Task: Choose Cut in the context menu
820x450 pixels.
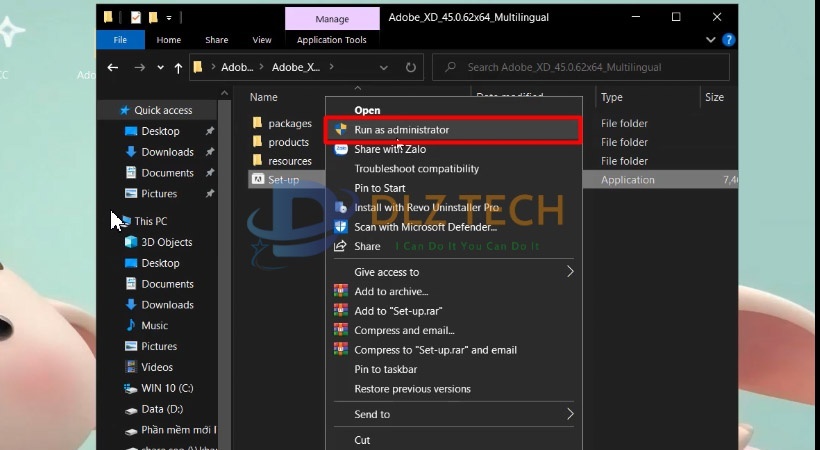Action: click(x=362, y=440)
